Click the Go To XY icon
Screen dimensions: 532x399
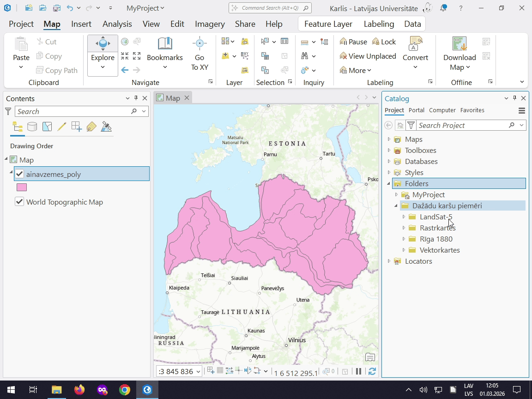coord(199,44)
